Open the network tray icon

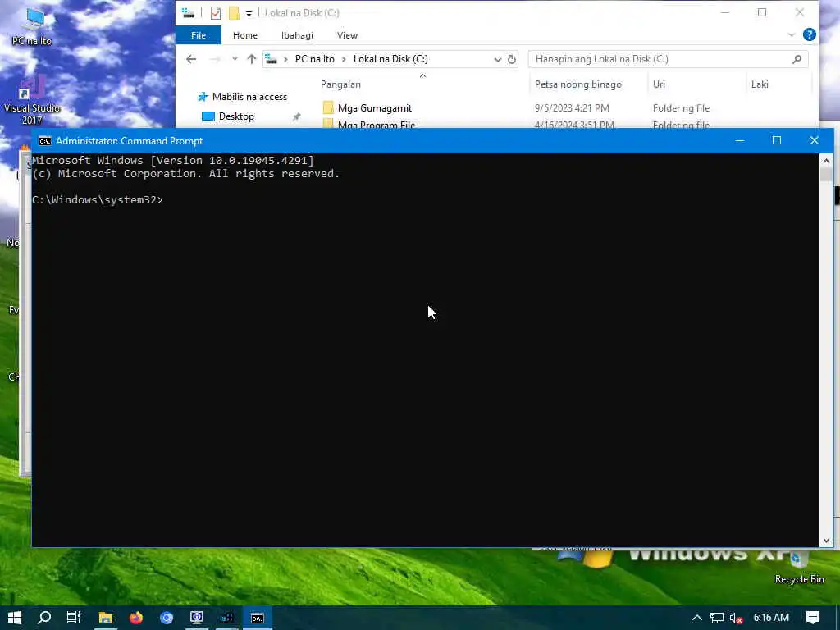(x=717, y=618)
